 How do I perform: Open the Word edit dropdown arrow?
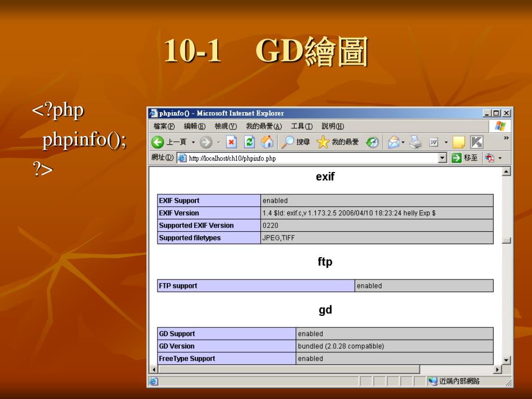pyautogui.click(x=446, y=142)
